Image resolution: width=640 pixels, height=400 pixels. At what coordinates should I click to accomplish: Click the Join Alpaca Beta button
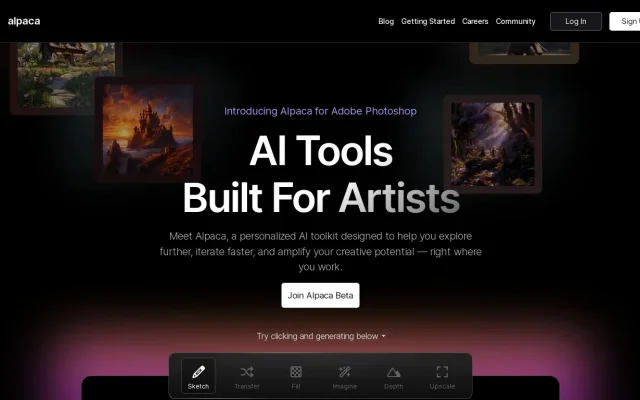pos(320,296)
